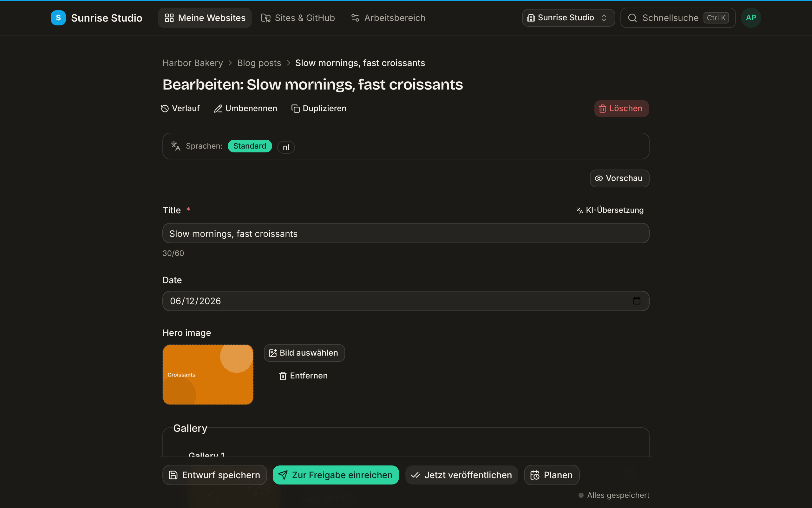
Task: Publish with Jetzt veröffentlichen
Action: pyautogui.click(x=462, y=475)
